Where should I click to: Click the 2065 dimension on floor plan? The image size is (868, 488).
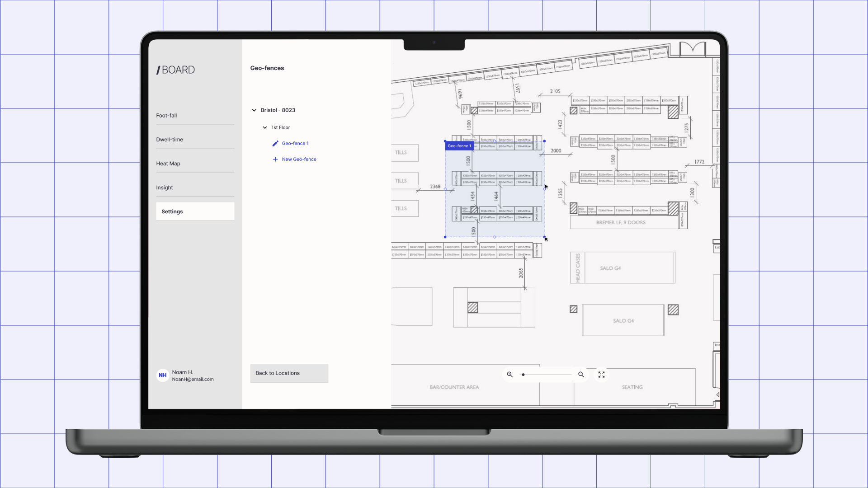point(521,273)
